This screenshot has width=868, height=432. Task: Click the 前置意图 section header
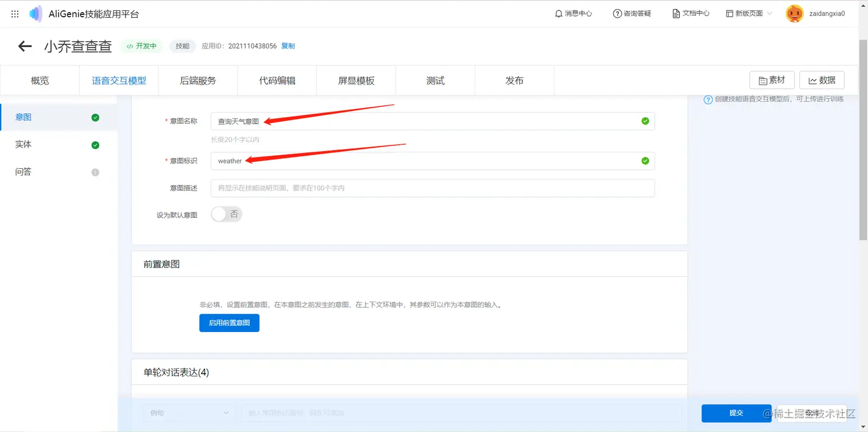click(162, 264)
